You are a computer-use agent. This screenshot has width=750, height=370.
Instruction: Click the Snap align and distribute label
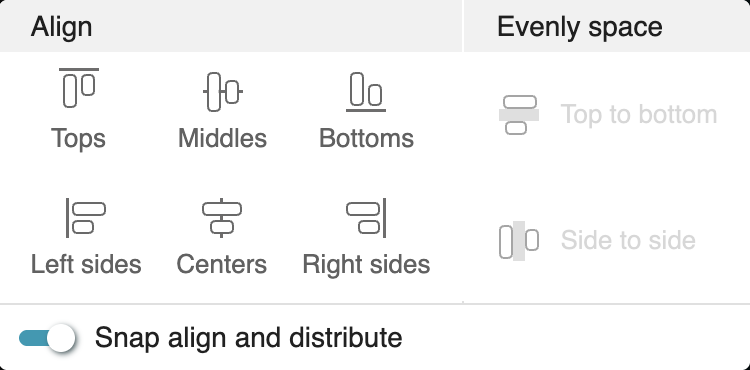248,338
